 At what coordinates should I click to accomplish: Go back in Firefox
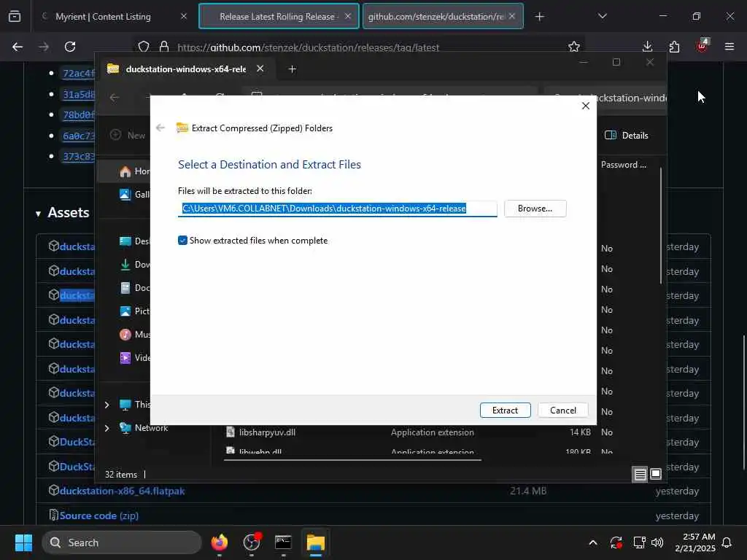18,47
